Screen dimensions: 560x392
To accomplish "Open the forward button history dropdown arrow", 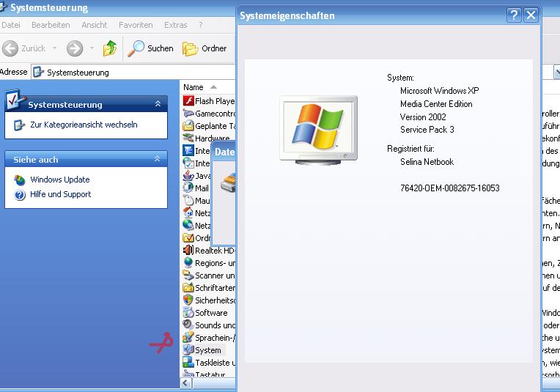I will click(x=92, y=48).
